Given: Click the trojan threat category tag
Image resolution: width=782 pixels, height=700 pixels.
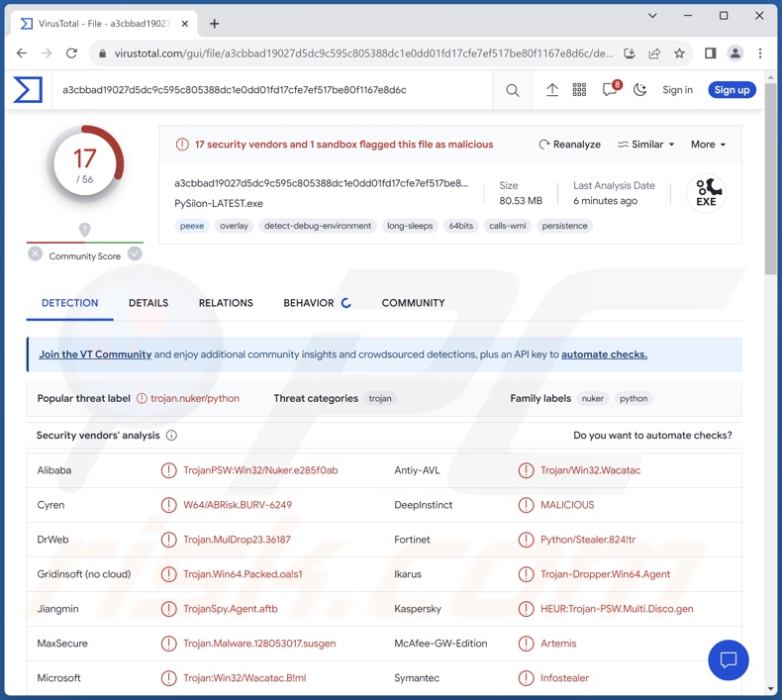Looking at the screenshot, I should 380,399.
